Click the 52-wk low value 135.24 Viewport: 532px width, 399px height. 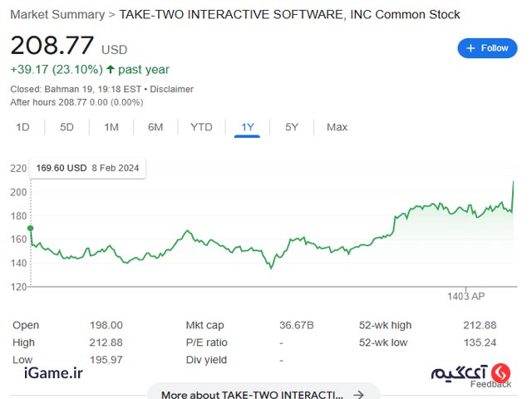[480, 342]
